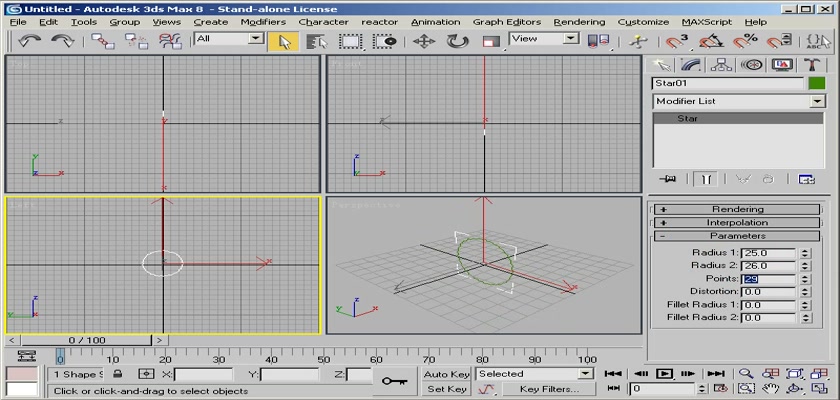Click the Zoom magnifier viewport control
Viewport: 840px width, 400px height.
coord(746,374)
